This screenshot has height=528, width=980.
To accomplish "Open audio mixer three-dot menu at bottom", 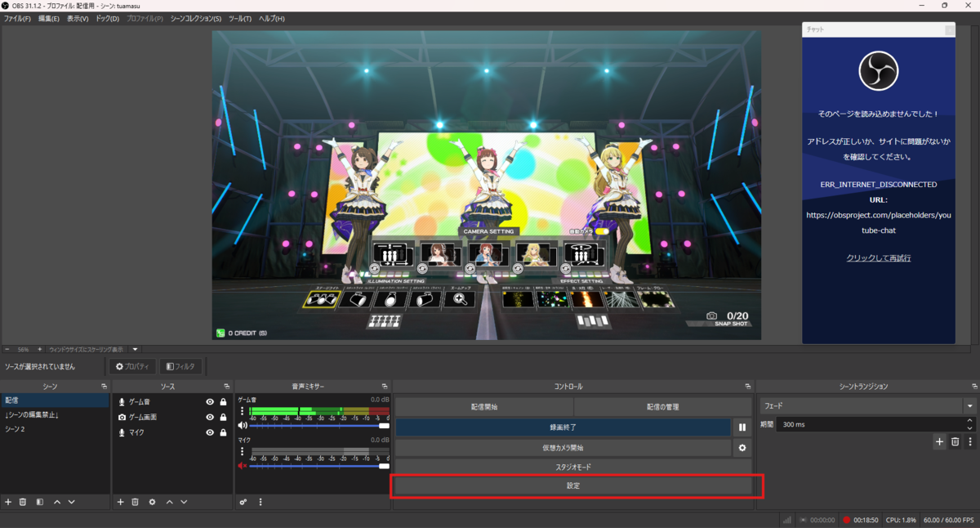I will (260, 502).
